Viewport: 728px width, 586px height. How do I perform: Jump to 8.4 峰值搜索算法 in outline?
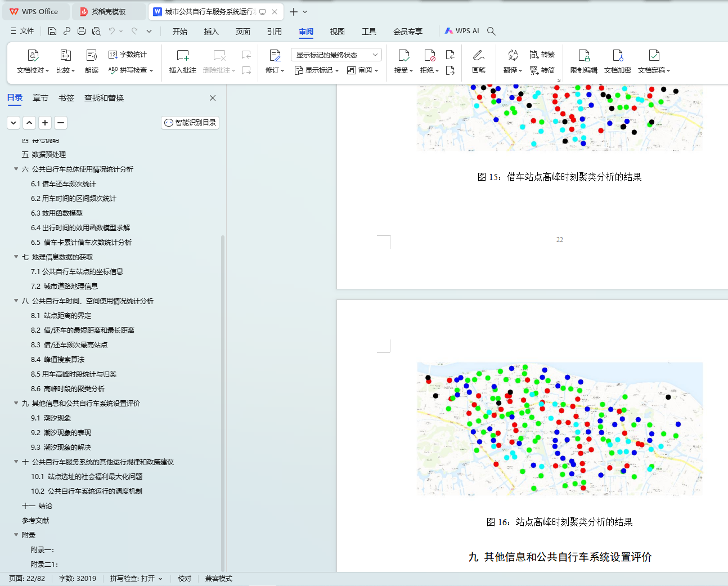tap(57, 359)
